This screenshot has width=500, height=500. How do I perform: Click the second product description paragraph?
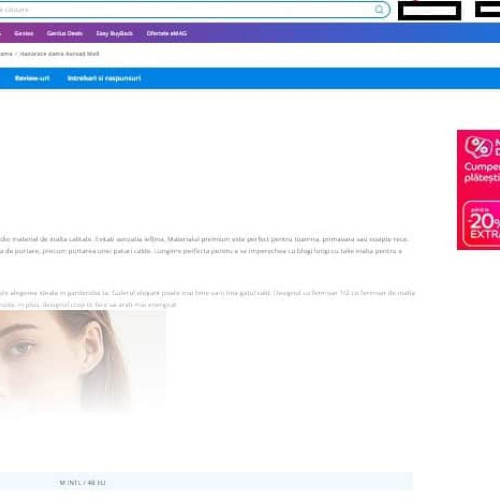pos(207,299)
